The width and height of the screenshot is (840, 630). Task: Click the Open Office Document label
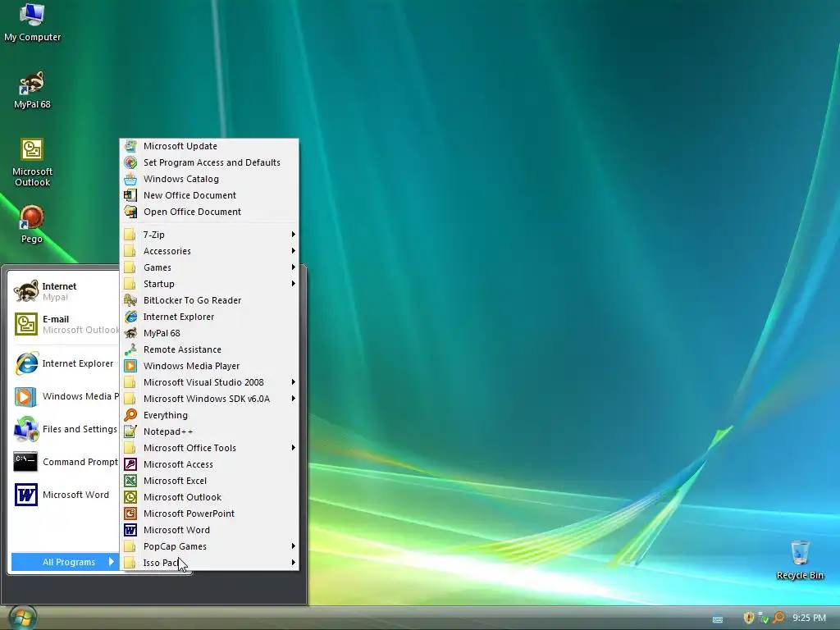[x=192, y=212]
